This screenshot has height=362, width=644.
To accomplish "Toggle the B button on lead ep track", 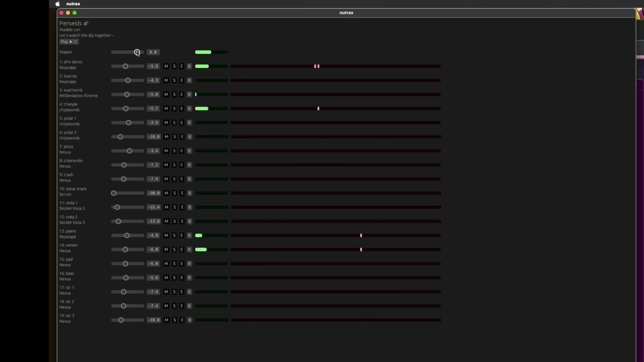I will coord(190,80).
